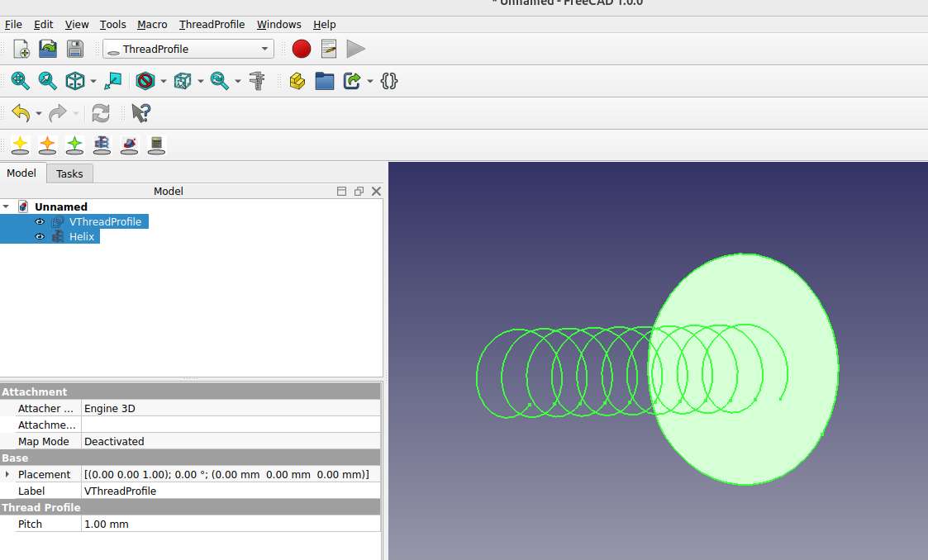Open the undo history dropdown
Image resolution: width=928 pixels, height=560 pixels.
[x=39, y=113]
